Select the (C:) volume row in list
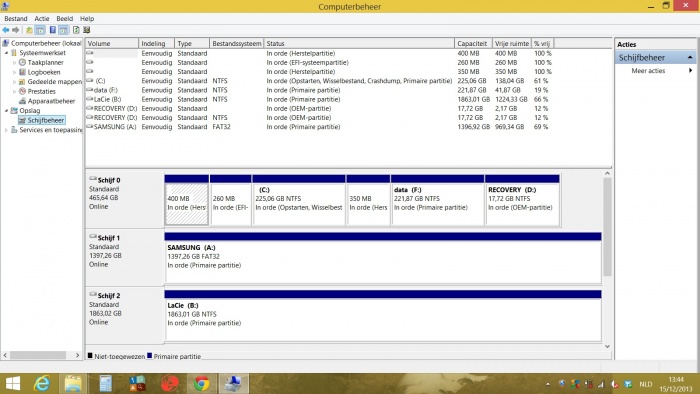 319,81
